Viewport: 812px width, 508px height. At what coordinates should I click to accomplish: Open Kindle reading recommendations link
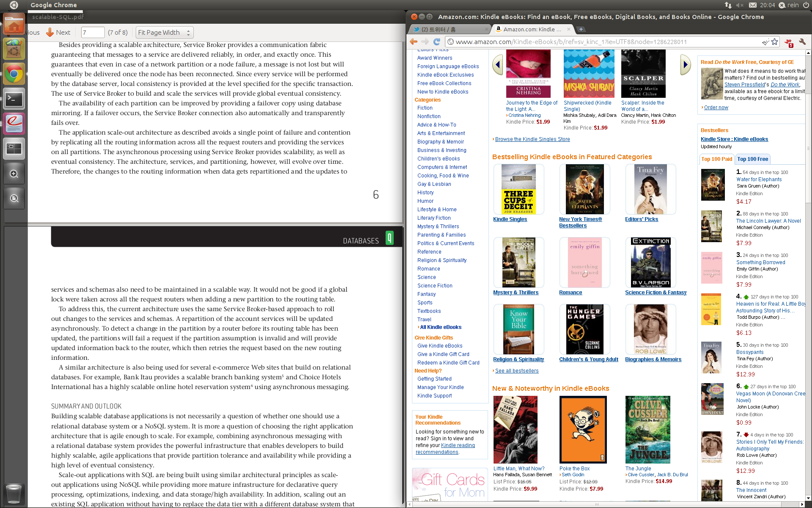coord(445,449)
